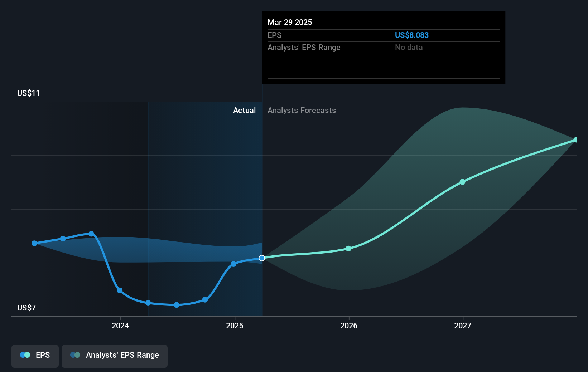Select the 2027 forecast EPS data point

point(462,182)
